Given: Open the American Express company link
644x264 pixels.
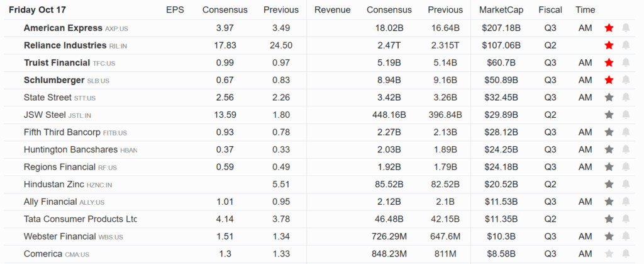Looking at the screenshot, I should pyautogui.click(x=62, y=28).
